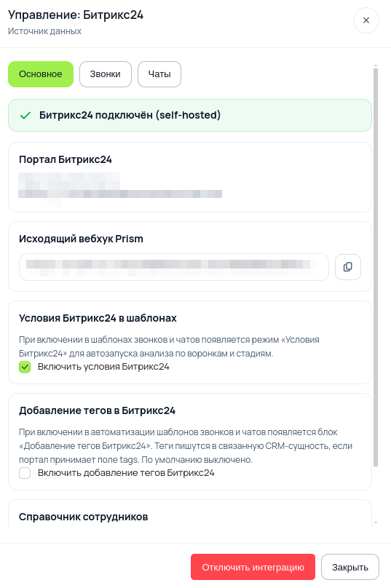
Task: Click the 'Включить условия Битрикс24' label text
Action: tap(103, 367)
